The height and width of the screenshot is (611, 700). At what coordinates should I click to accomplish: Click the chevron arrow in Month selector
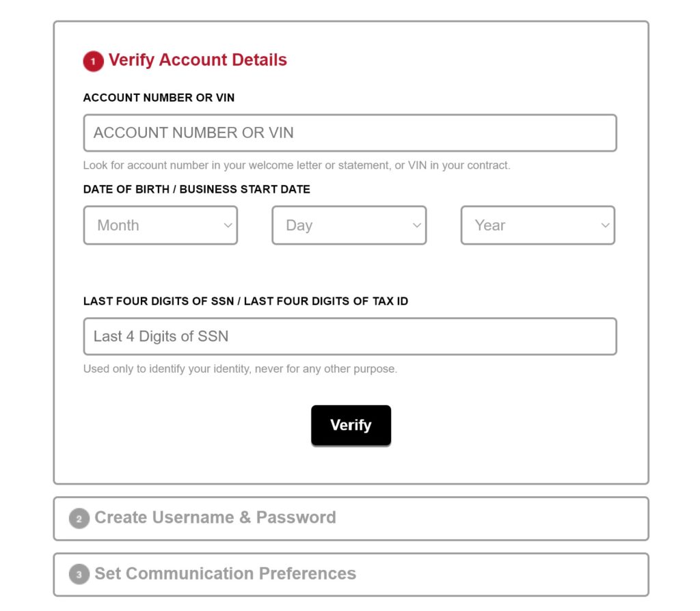[x=228, y=226]
